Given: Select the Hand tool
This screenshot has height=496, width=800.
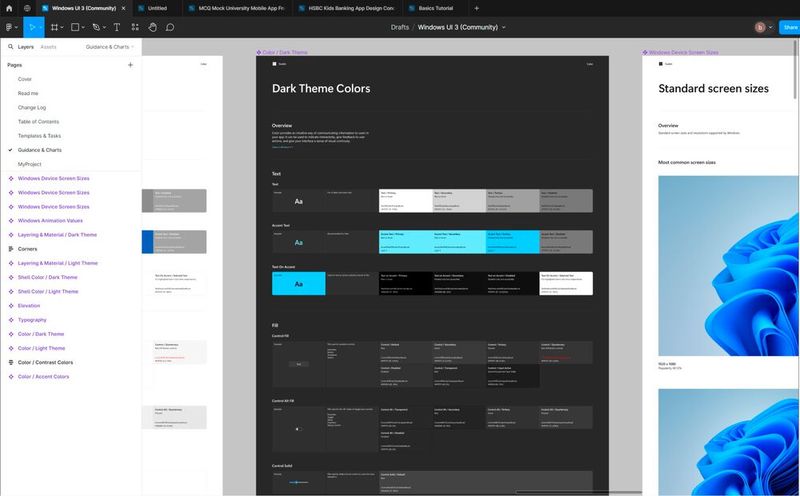Looking at the screenshot, I should [x=153, y=27].
